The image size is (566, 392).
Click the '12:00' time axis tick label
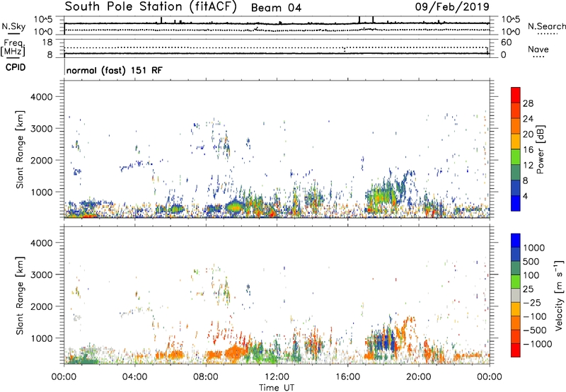[x=277, y=377]
